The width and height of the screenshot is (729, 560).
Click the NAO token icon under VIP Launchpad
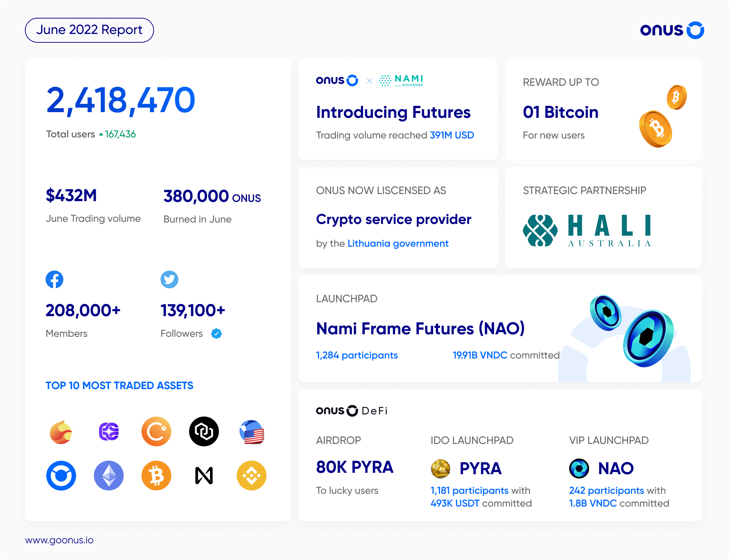[x=579, y=469]
